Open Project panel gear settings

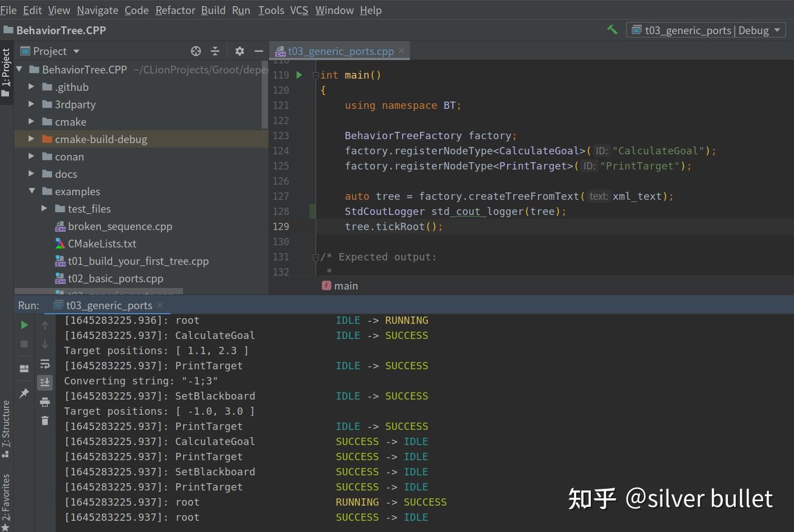[240, 51]
